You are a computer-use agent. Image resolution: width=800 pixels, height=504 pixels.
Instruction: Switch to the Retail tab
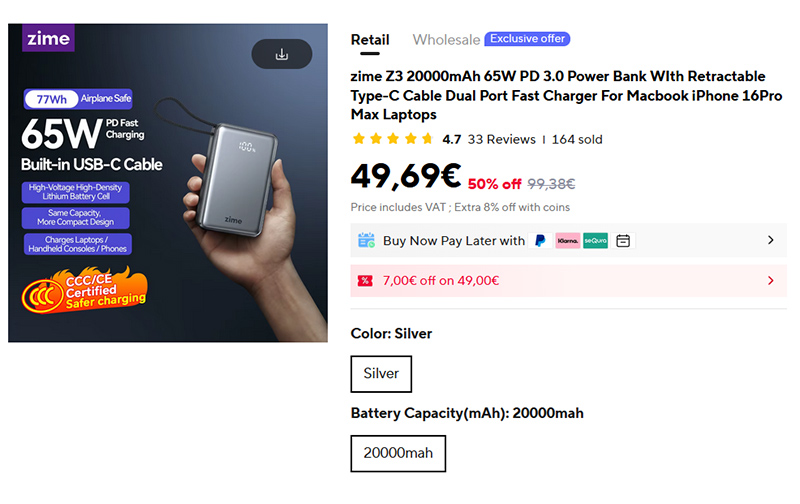pyautogui.click(x=370, y=40)
